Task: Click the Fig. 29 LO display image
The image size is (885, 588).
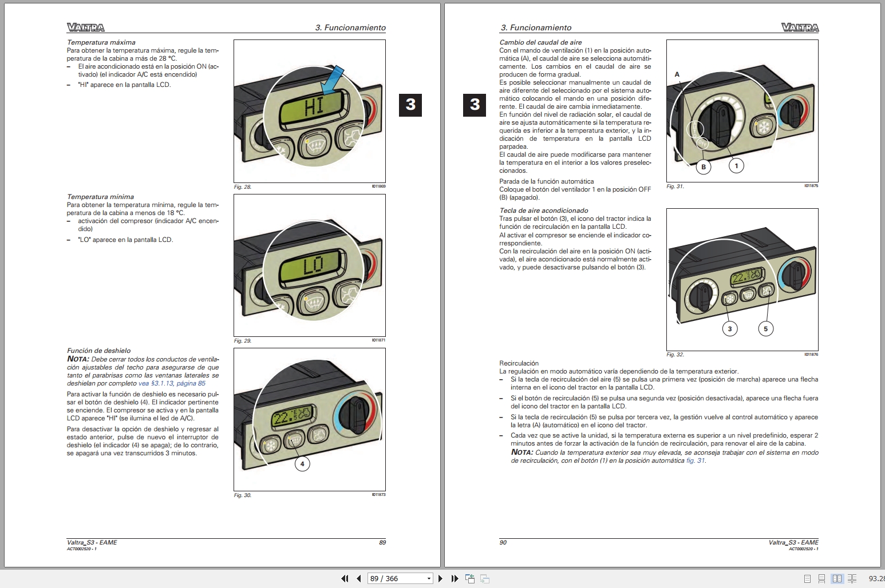Action: click(310, 265)
